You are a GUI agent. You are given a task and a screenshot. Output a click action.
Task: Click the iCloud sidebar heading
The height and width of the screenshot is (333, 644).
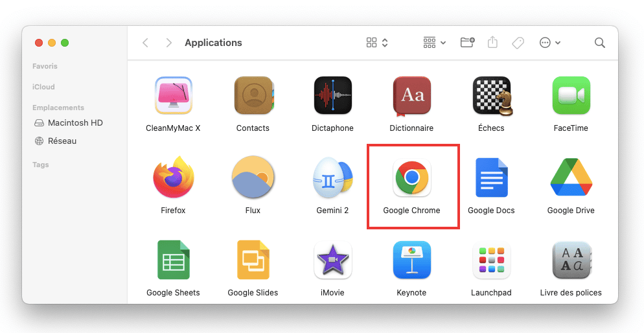pos(43,87)
